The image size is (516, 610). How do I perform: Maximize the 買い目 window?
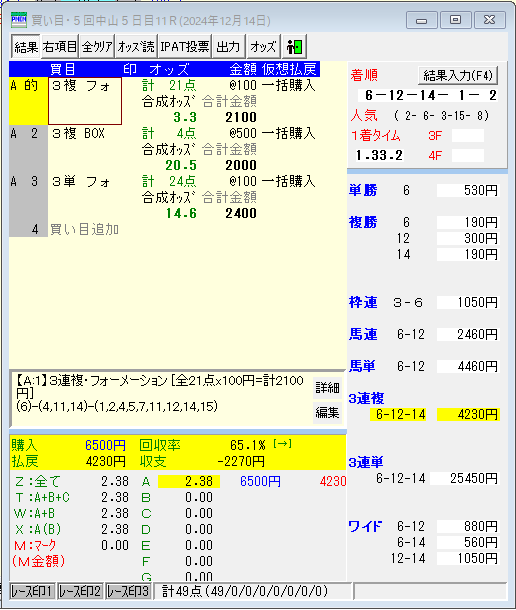click(455, 20)
